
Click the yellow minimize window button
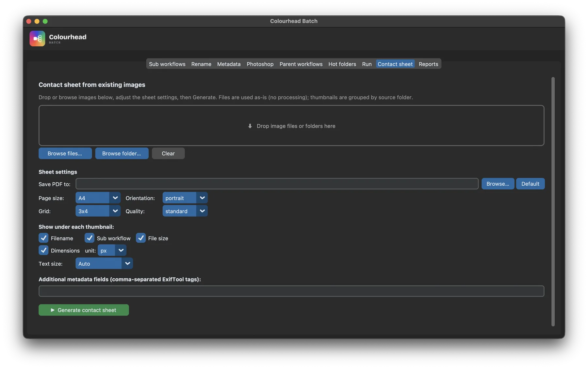point(37,21)
